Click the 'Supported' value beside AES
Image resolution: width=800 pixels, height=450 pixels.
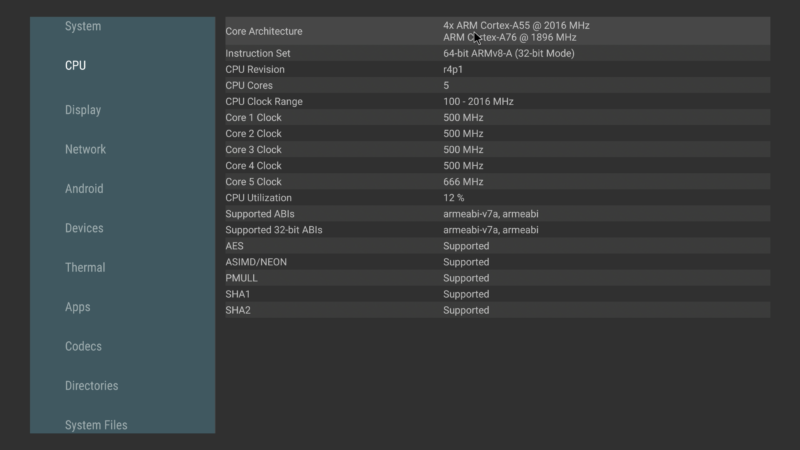tap(466, 246)
